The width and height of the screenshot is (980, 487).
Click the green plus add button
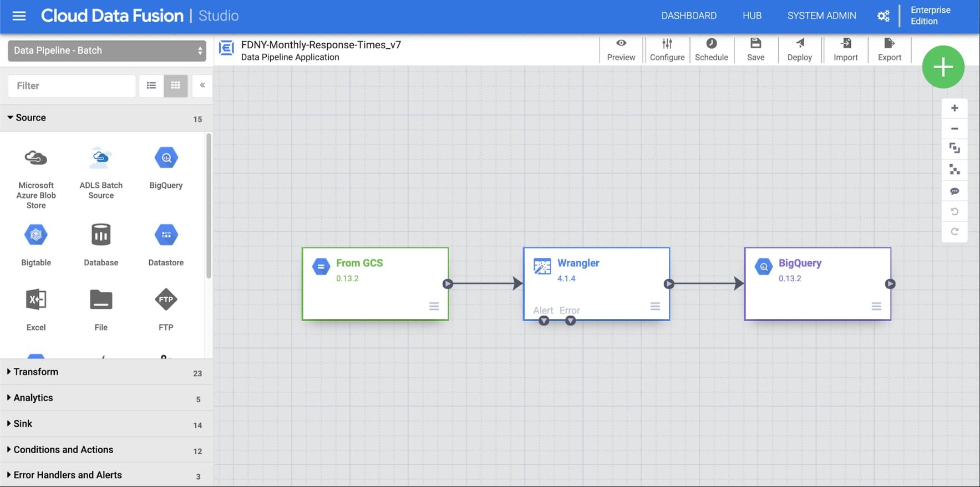click(943, 67)
